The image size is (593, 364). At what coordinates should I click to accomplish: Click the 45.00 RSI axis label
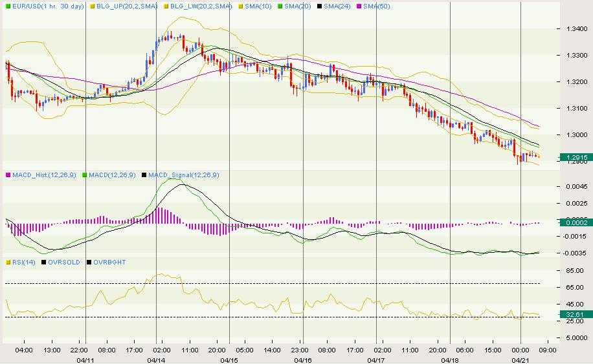[575, 305]
